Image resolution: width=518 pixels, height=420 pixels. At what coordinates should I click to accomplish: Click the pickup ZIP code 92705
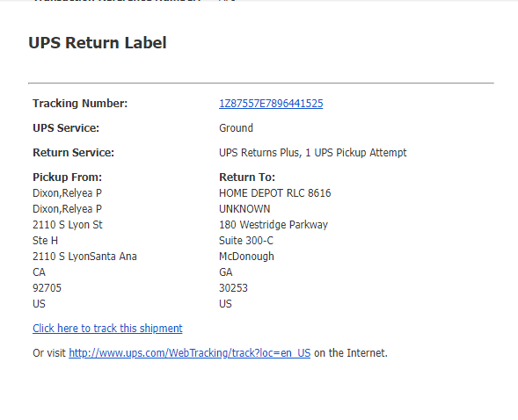(47, 288)
